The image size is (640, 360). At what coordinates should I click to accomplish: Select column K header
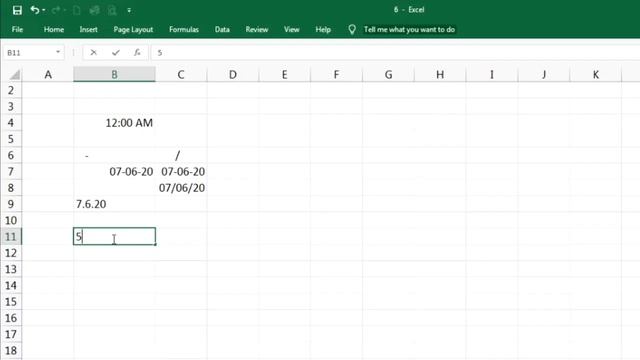(596, 75)
